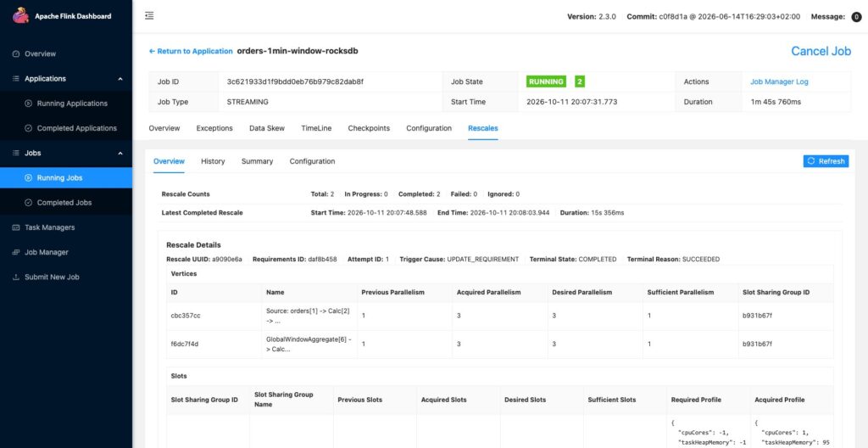Click the Overview dashboard icon in sidebar
Image resolution: width=868 pixels, height=448 pixels.
point(16,53)
